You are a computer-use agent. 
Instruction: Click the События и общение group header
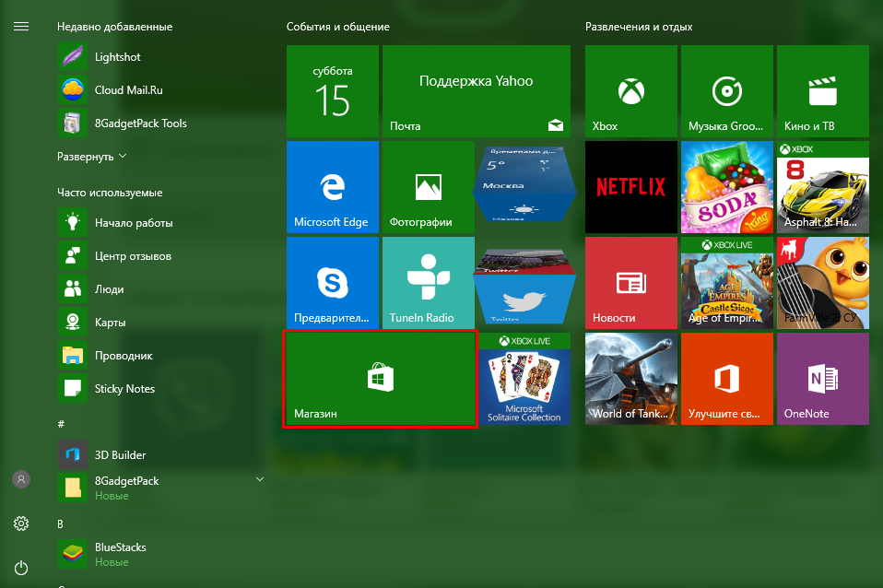click(338, 27)
